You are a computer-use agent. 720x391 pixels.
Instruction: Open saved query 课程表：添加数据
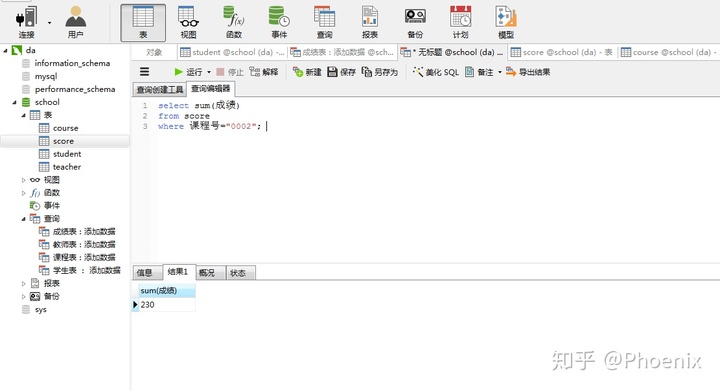pyautogui.click(x=84, y=257)
